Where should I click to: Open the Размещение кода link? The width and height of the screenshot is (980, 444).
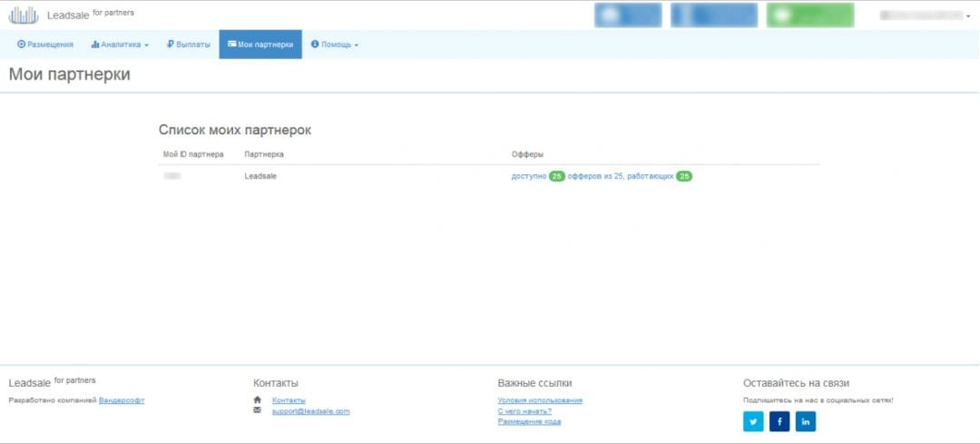pos(529,421)
